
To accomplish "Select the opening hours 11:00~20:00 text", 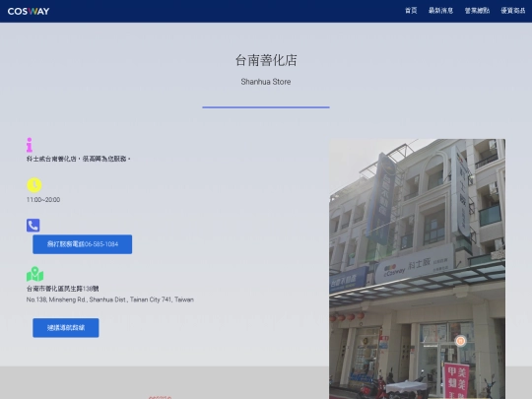I will point(43,200).
